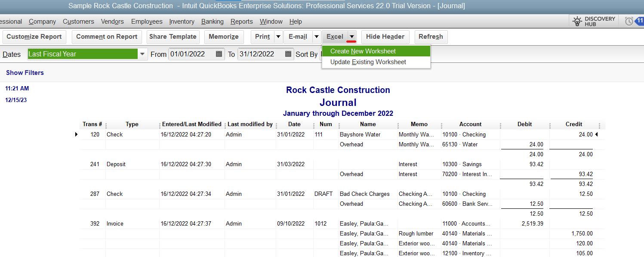Open the From date calendar picker icon

coord(219,54)
